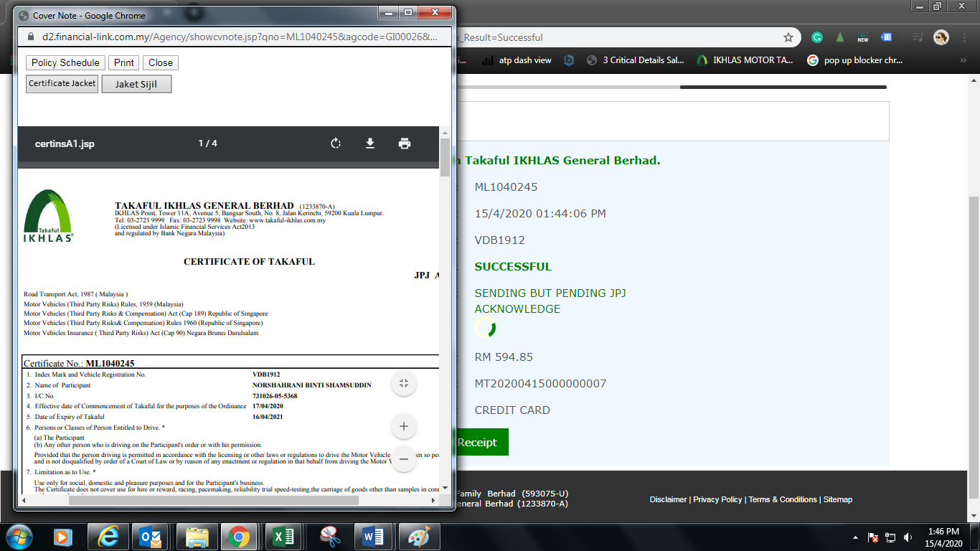Click the Close button in Cover Note
This screenshot has width=980, height=551.
[x=161, y=62]
